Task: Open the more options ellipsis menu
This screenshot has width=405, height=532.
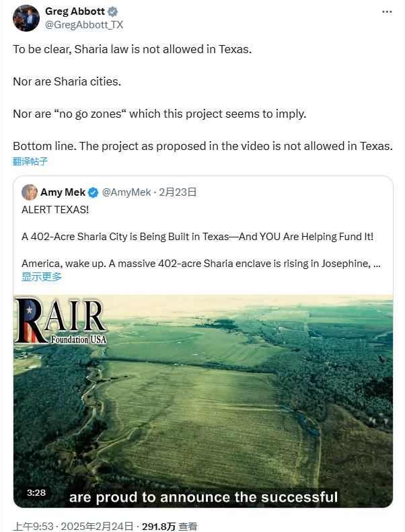Action: pos(387,12)
